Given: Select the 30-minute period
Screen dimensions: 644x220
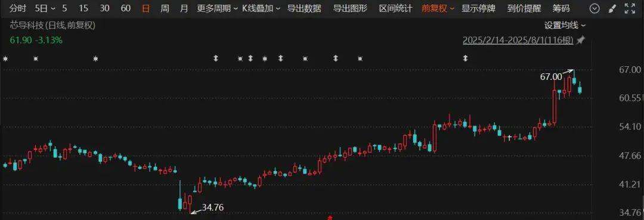Looking at the screenshot, I should click(105, 8).
